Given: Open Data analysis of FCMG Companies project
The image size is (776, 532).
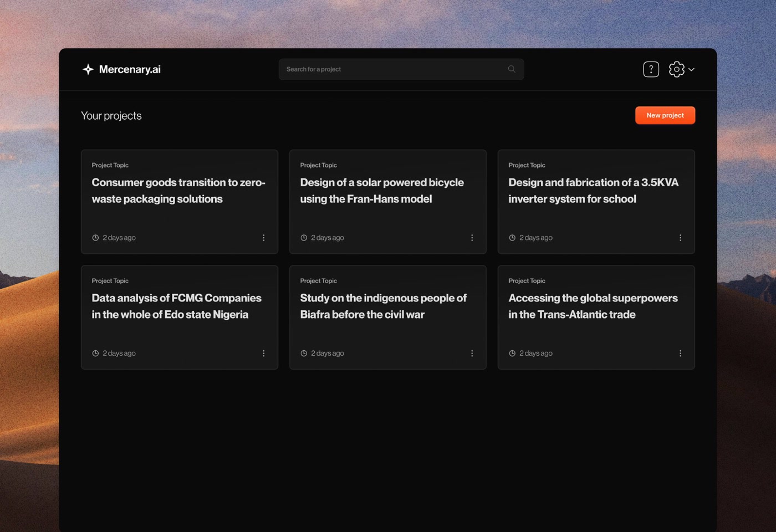Looking at the screenshot, I should [x=180, y=318].
